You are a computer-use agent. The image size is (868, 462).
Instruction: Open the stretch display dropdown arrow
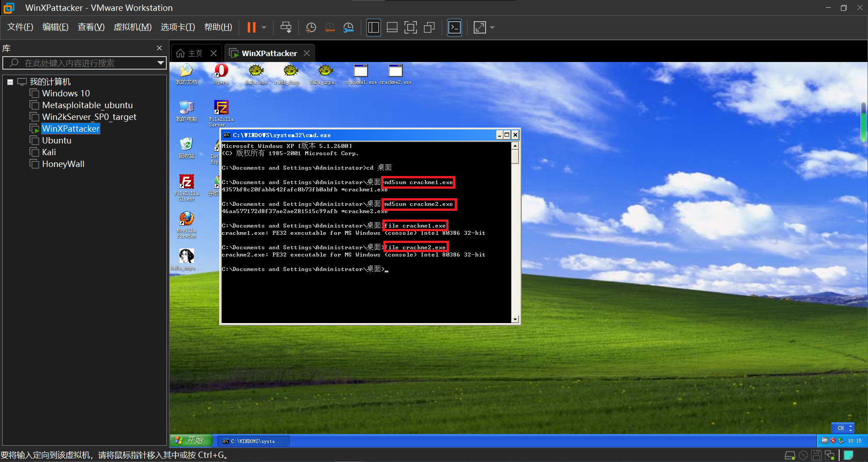click(492, 28)
